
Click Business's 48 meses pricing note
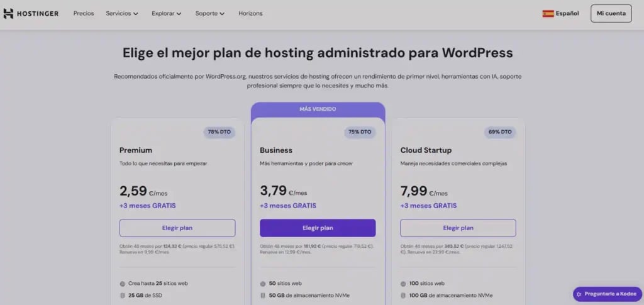tap(317, 249)
